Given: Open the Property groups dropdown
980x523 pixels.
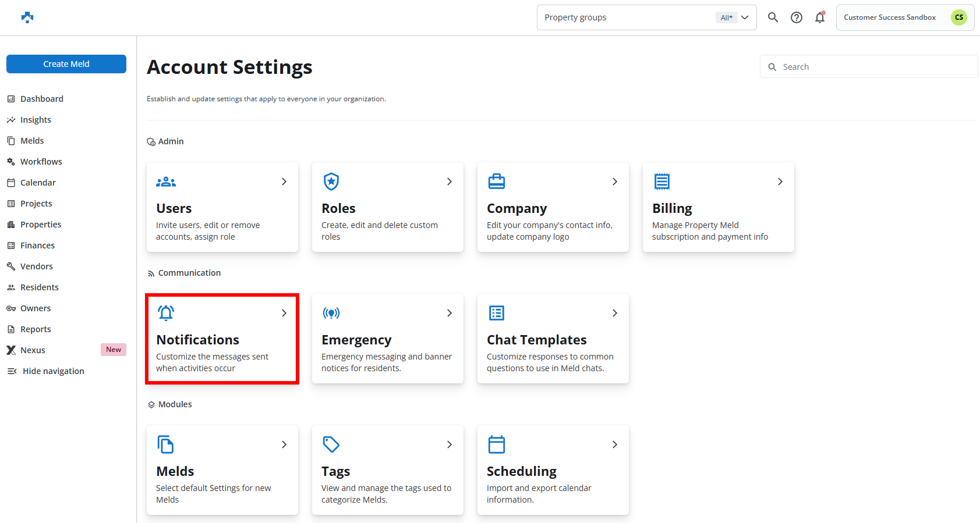Looking at the screenshot, I should coord(646,17).
